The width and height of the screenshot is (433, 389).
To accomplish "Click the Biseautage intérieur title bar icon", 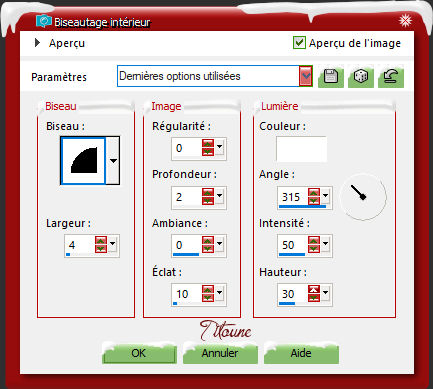I will pos(44,22).
